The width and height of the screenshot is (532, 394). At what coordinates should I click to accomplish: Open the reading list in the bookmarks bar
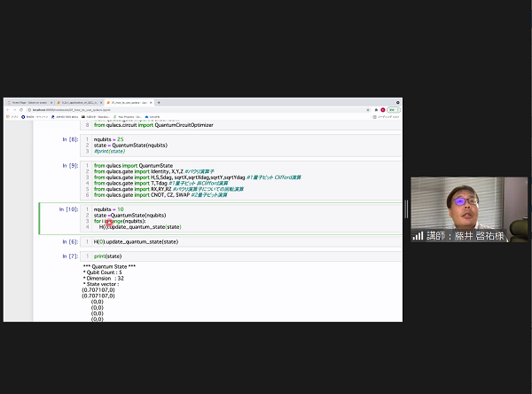click(x=386, y=117)
